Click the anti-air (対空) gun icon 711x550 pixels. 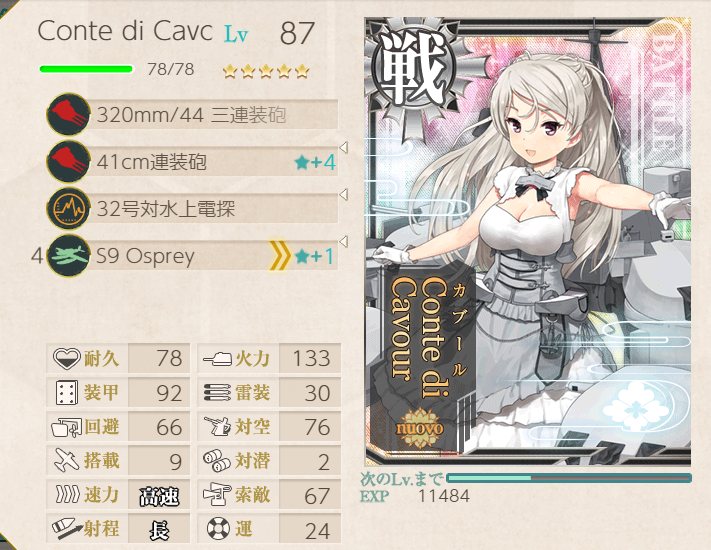point(217,427)
